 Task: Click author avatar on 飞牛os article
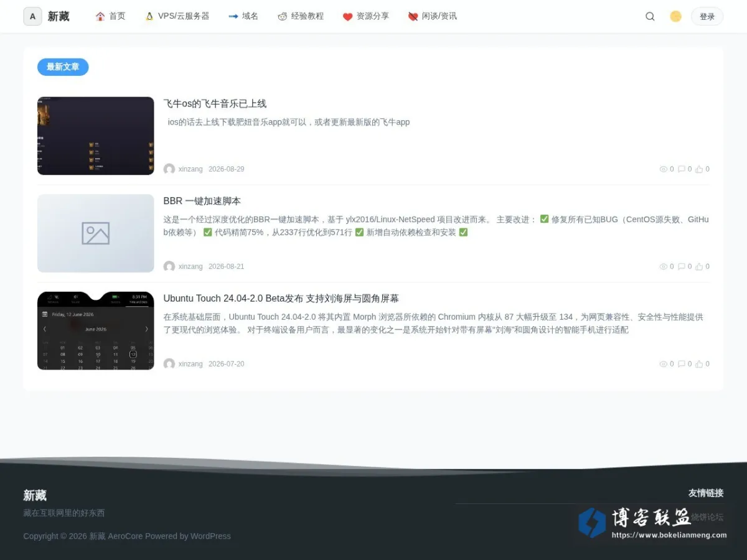pos(169,169)
